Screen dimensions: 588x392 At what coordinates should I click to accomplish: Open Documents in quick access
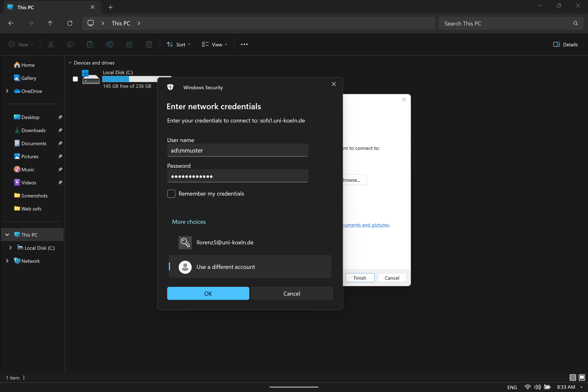coord(30,143)
